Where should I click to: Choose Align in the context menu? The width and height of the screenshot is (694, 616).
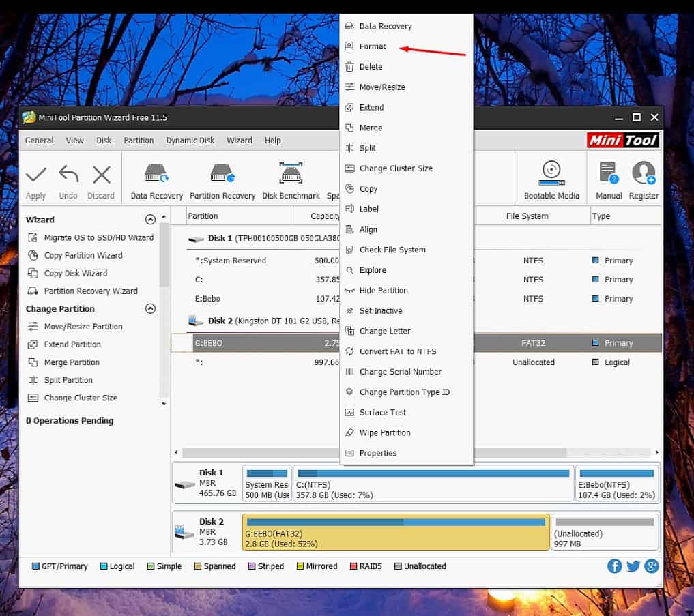point(406,229)
